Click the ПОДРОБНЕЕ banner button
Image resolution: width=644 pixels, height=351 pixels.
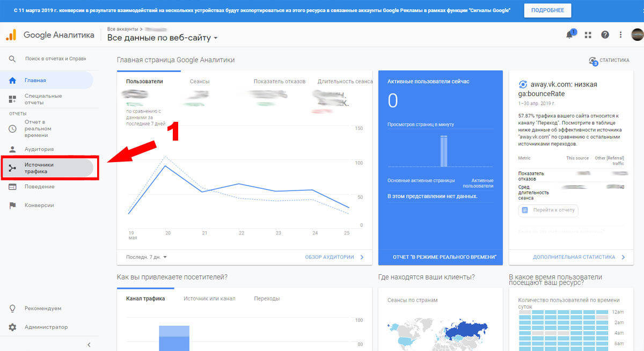point(547,11)
